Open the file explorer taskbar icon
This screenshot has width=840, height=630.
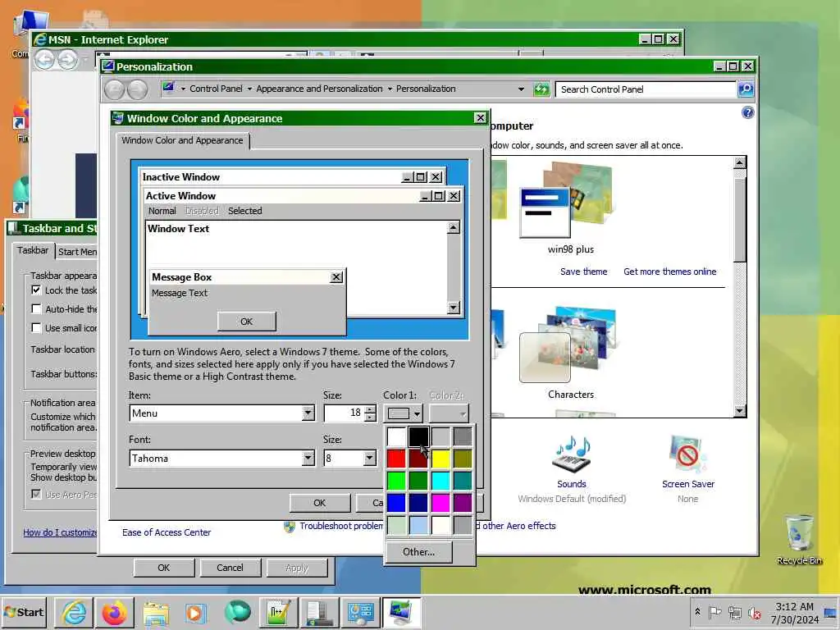click(x=155, y=612)
